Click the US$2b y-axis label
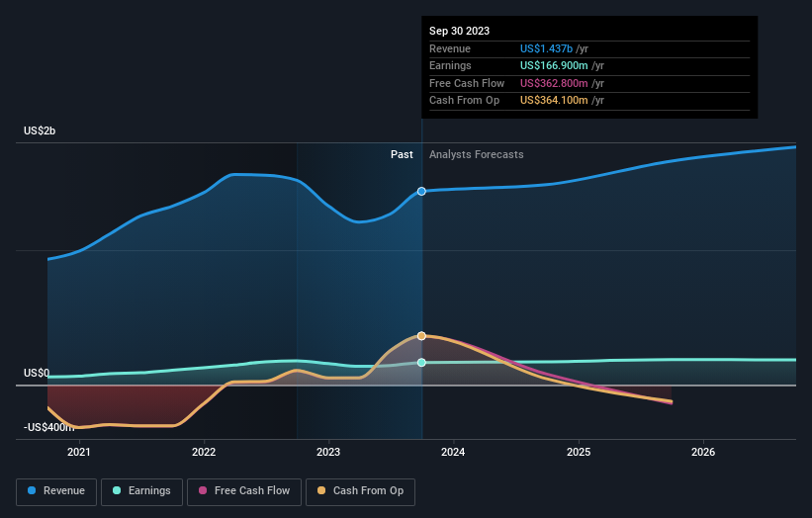The height and width of the screenshot is (518, 812). (x=40, y=130)
